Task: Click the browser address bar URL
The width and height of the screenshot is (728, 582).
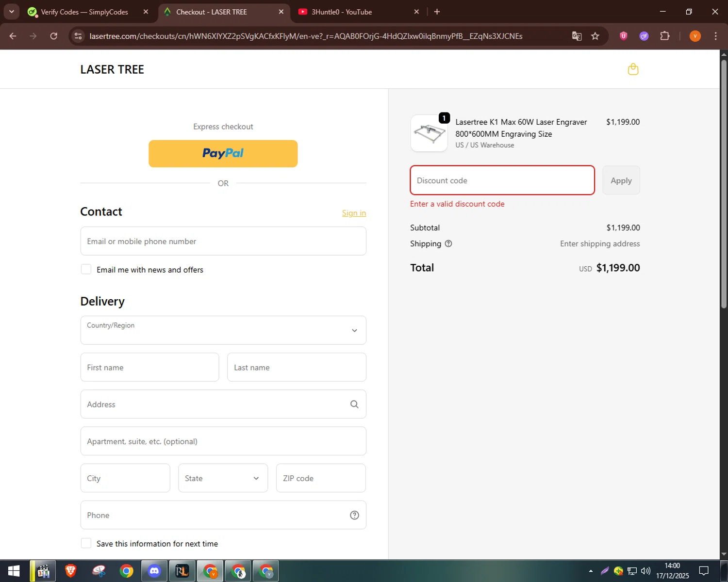Action: click(x=306, y=36)
